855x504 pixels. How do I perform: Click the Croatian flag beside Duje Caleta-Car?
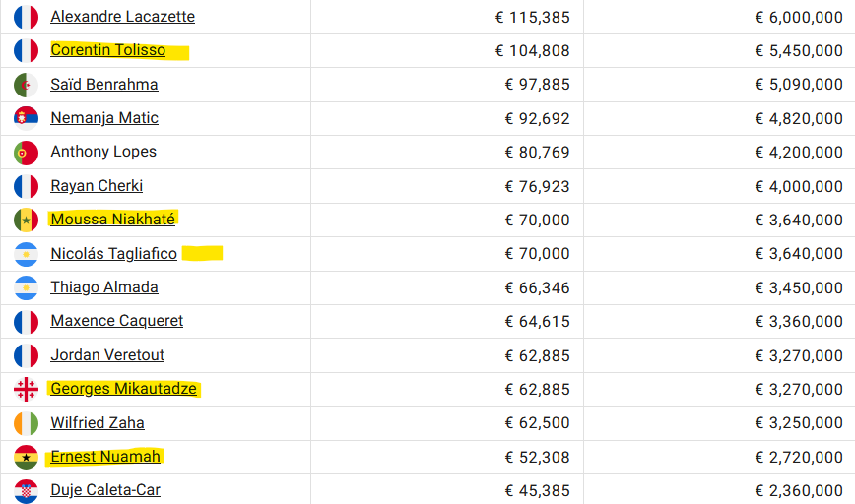[26, 491]
